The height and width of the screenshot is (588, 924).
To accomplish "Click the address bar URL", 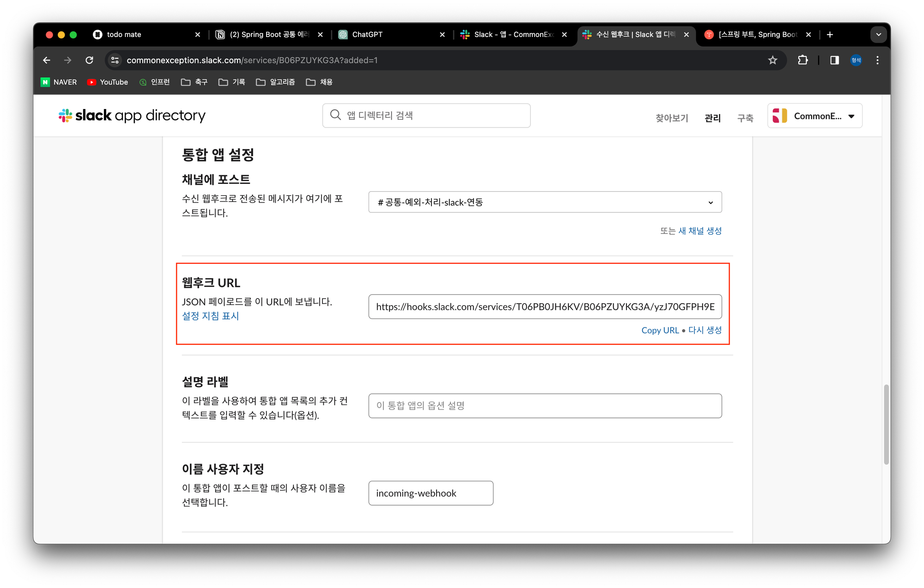I will (x=252, y=60).
